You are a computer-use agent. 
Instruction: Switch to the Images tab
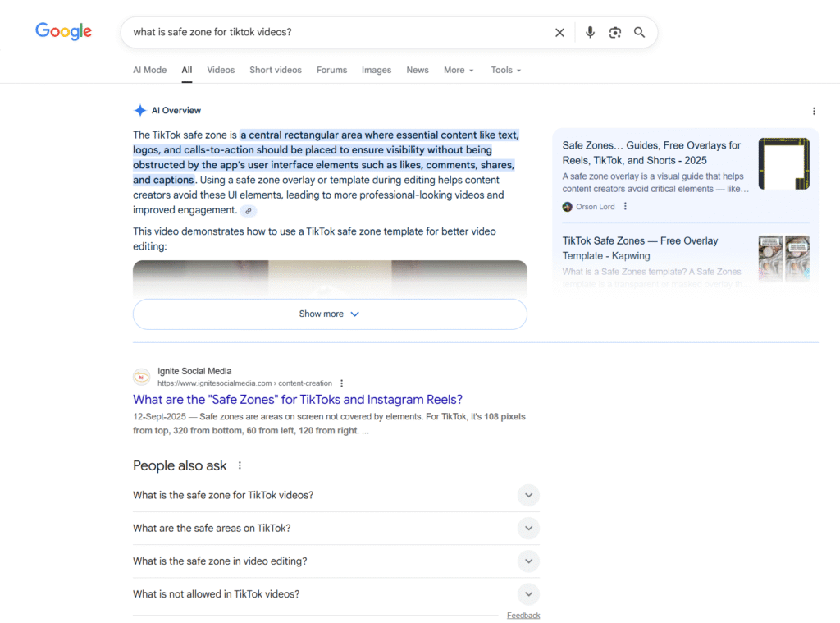pos(376,71)
